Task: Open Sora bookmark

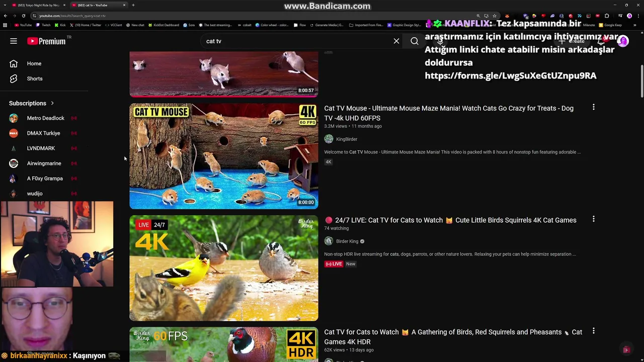Action: point(189,25)
